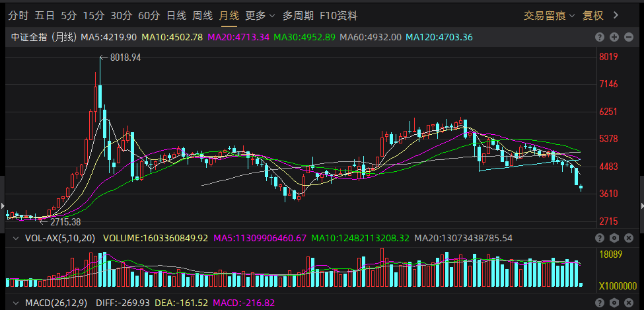Screen dimensions: 644x310
Task: Close the MACD indicator panel
Action: pos(629,303)
